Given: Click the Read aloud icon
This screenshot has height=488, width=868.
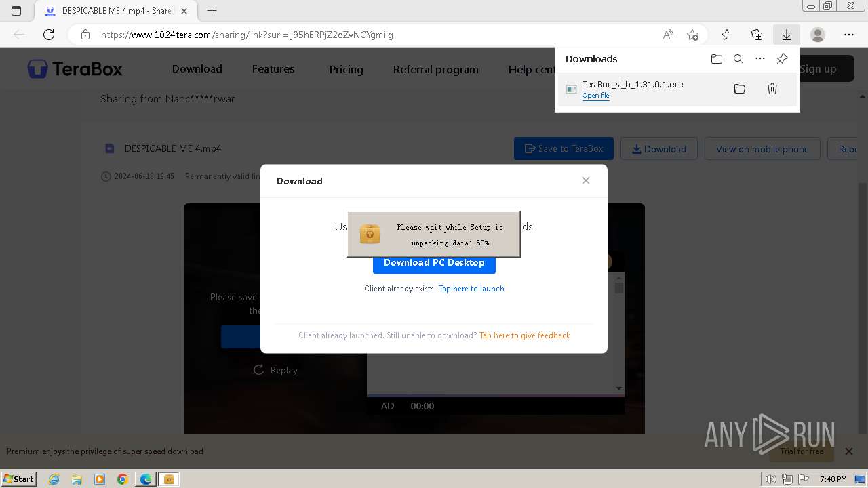Looking at the screenshot, I should [x=668, y=35].
